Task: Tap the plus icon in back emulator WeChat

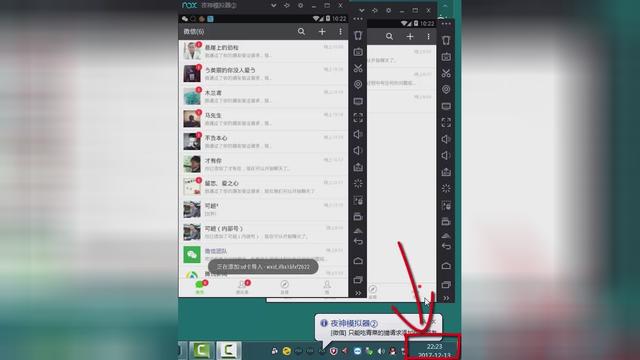Action: (410, 37)
